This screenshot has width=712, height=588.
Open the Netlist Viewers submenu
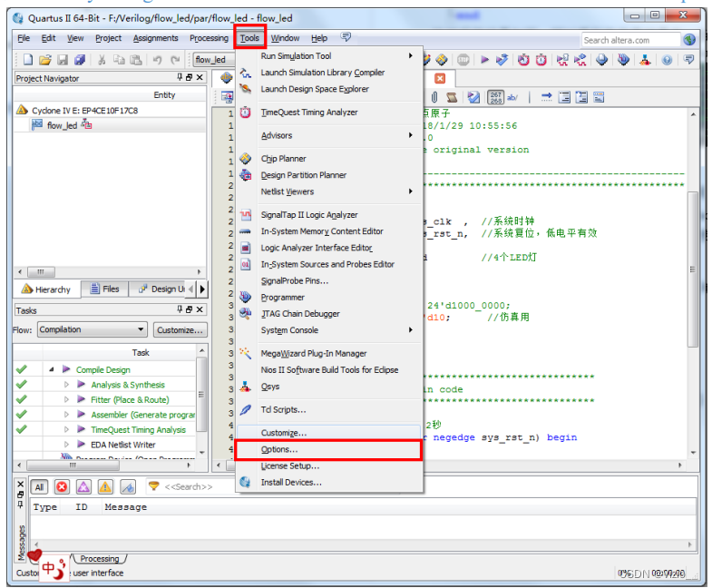tap(329, 191)
